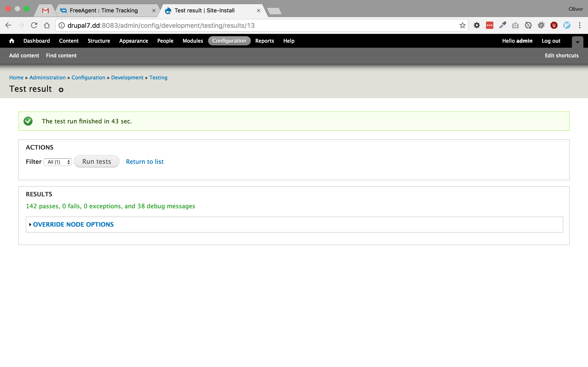Click the browser home button icon
Image resolution: width=588 pixels, height=367 pixels.
pyautogui.click(x=47, y=25)
